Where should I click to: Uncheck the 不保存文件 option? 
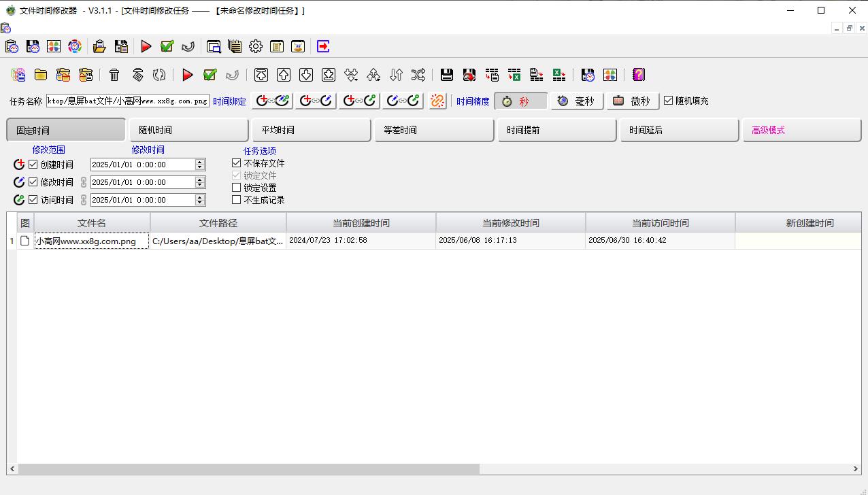point(236,163)
